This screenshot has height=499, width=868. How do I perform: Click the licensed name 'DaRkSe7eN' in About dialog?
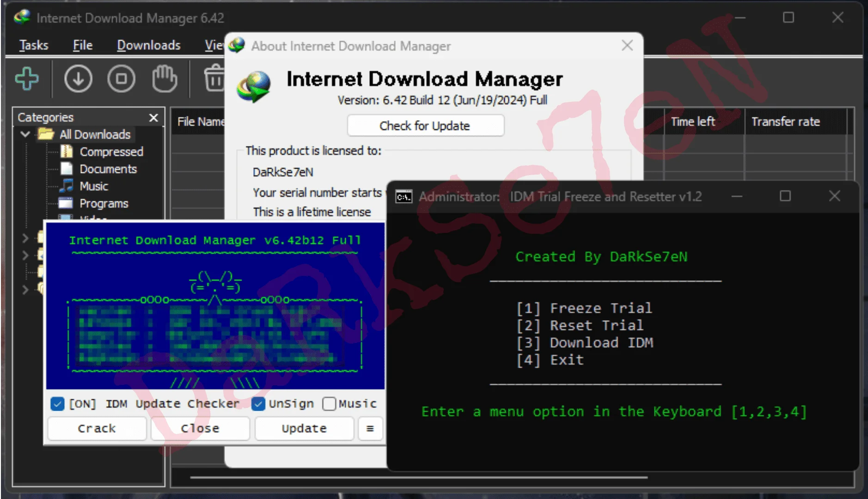click(x=283, y=172)
